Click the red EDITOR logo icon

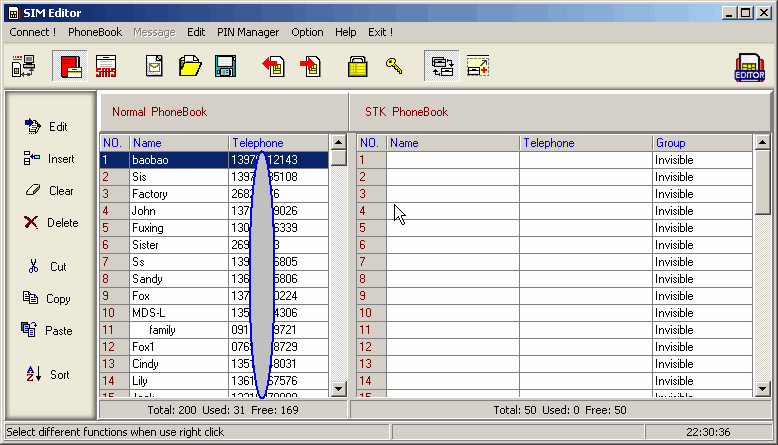[x=750, y=67]
